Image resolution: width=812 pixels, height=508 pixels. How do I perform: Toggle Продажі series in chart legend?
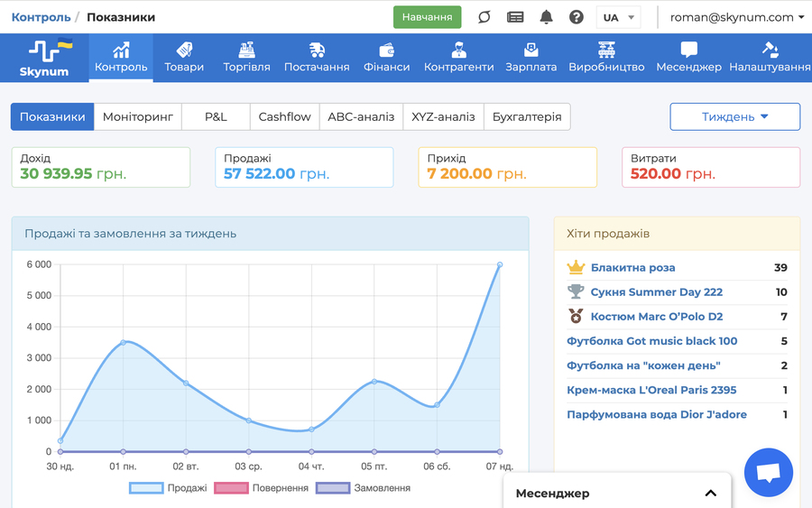click(168, 488)
